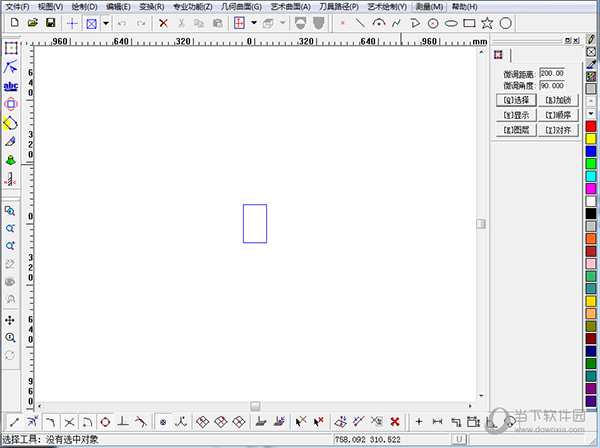Activate the selection tool in the left sidebar
Screen dimensions: 600x448
click(x=11, y=48)
